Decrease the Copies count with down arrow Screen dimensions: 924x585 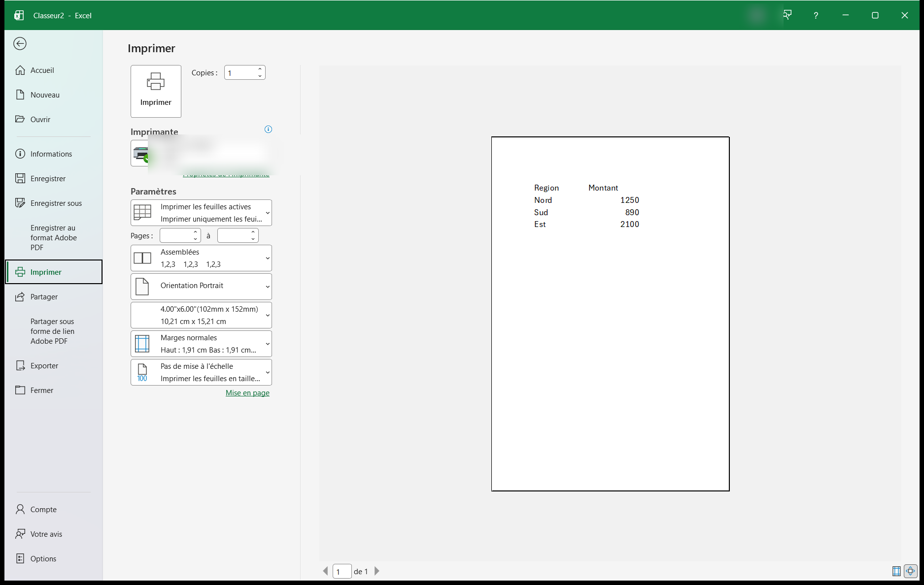pyautogui.click(x=260, y=76)
